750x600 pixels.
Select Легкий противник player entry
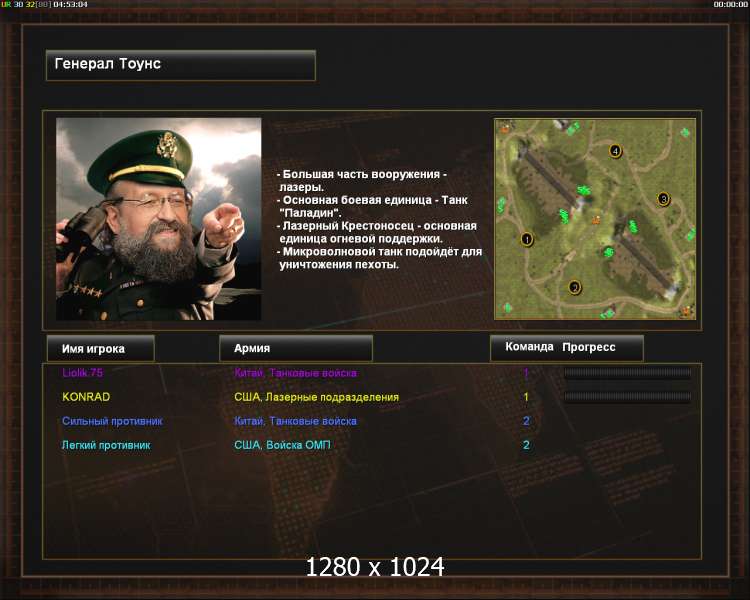coord(372,445)
